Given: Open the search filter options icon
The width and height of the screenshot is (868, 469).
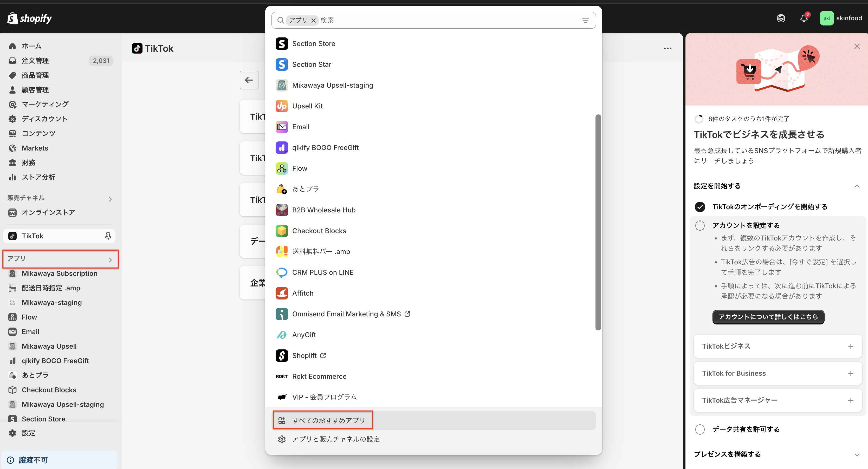Looking at the screenshot, I should (586, 21).
